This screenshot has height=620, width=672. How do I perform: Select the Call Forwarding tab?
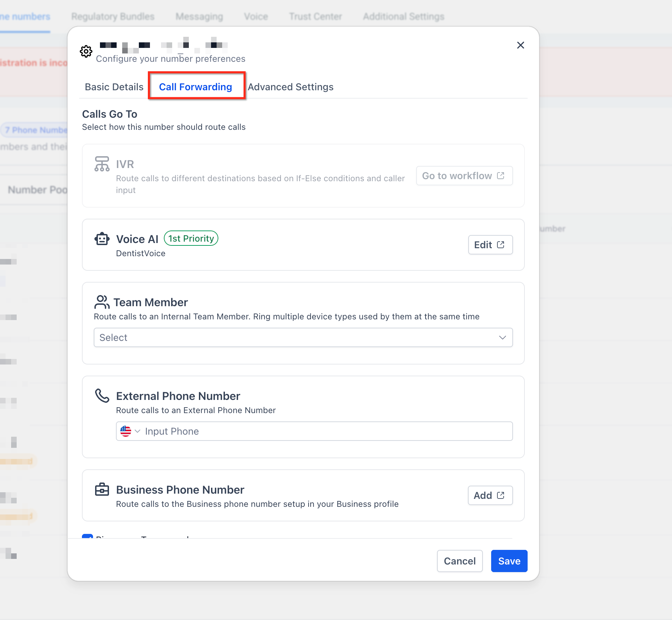195,87
